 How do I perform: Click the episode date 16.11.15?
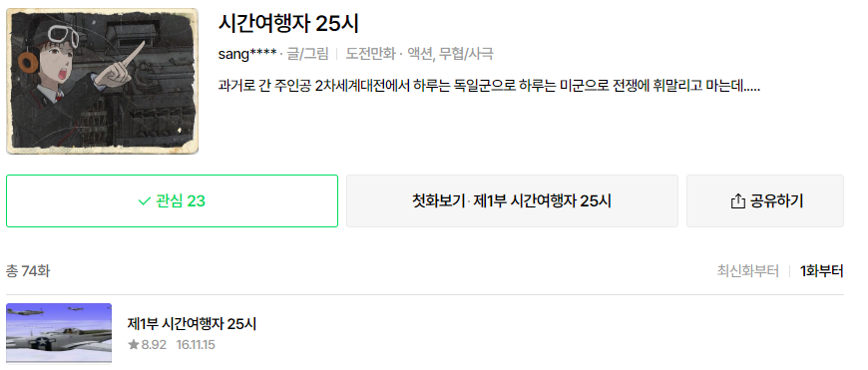196,345
